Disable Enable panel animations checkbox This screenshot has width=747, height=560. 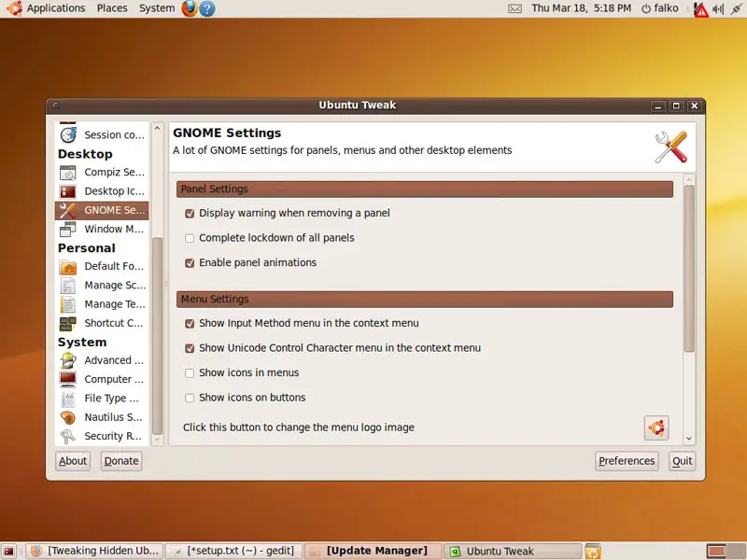click(x=190, y=263)
